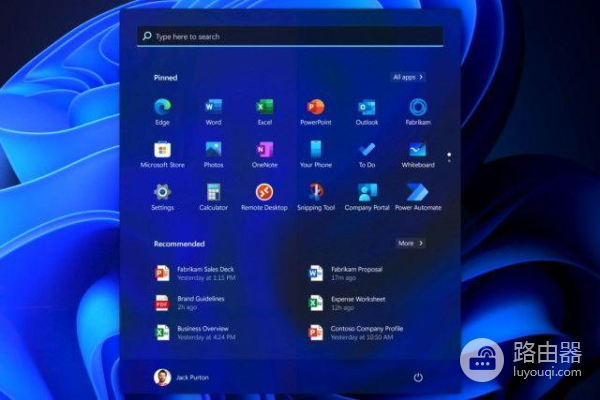Click the search magnifier icon
Viewport: 600px width, 400px height.
pos(147,36)
